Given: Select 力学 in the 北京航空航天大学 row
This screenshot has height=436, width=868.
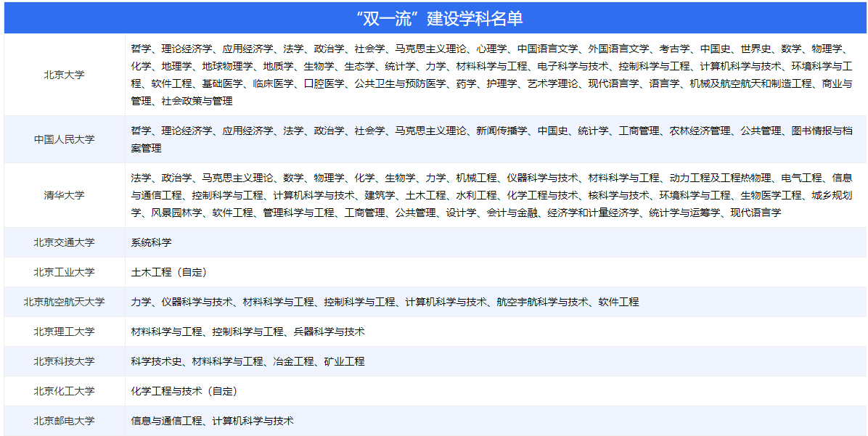Looking at the screenshot, I should pyautogui.click(x=142, y=302).
